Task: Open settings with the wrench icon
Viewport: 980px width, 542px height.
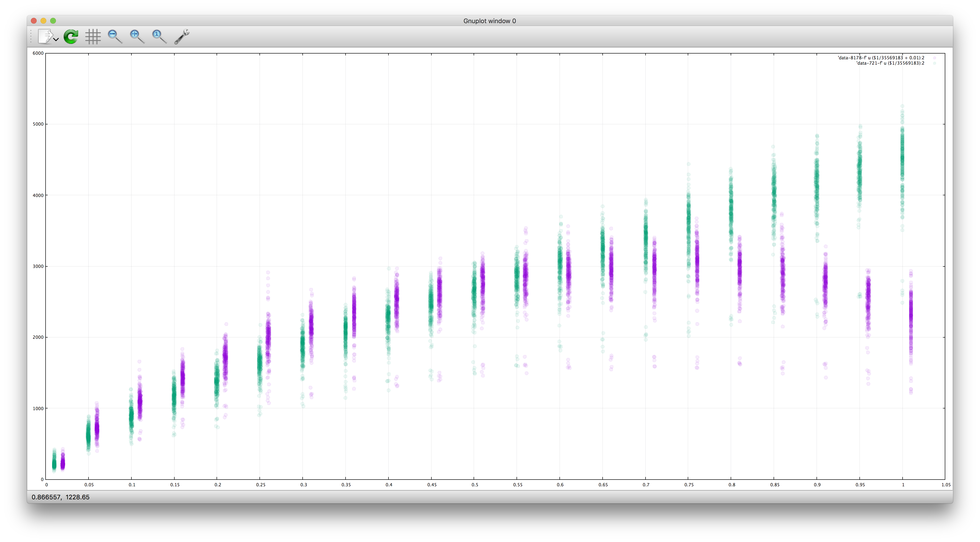Action: [x=182, y=36]
